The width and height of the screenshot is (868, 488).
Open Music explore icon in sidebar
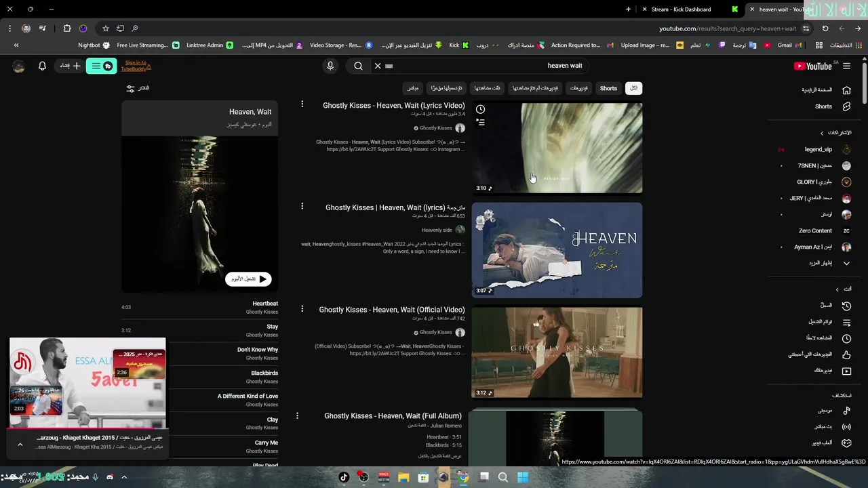[846, 411]
